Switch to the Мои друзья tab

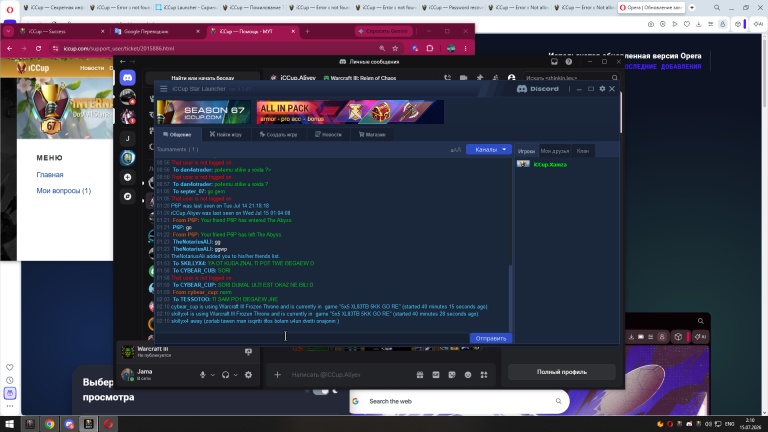(x=554, y=151)
